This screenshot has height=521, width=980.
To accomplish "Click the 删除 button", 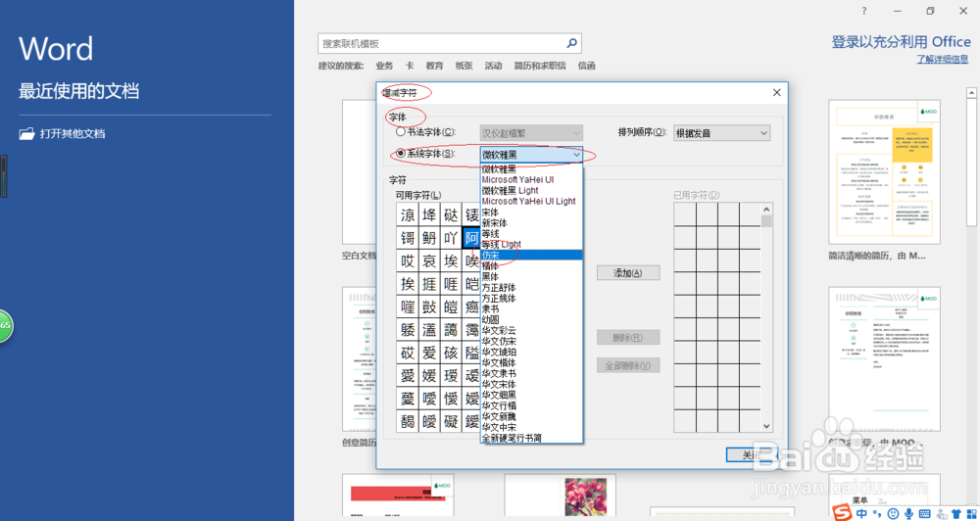I will tap(628, 337).
